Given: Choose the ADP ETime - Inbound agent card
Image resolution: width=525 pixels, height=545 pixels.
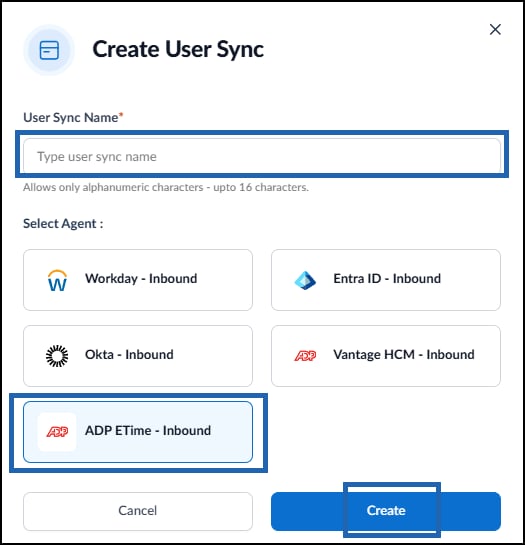Looking at the screenshot, I should tap(138, 432).
